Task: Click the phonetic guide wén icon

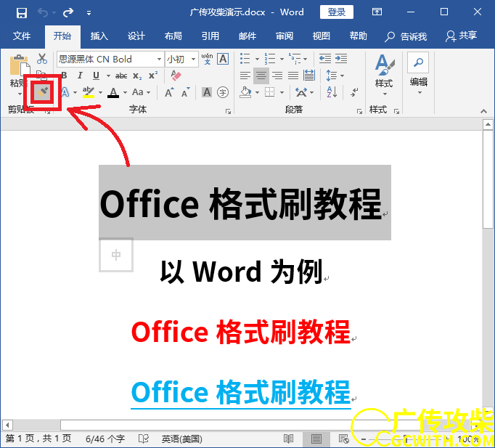Action: click(207, 59)
